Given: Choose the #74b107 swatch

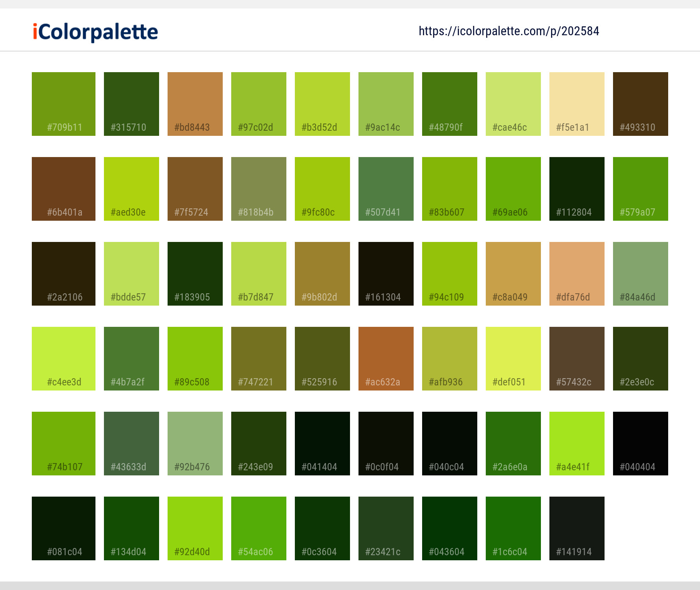Looking at the screenshot, I should tap(64, 444).
